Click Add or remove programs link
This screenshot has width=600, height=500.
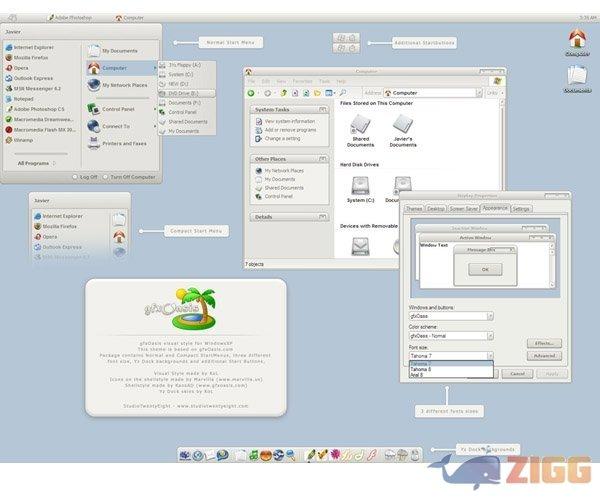click(291, 130)
